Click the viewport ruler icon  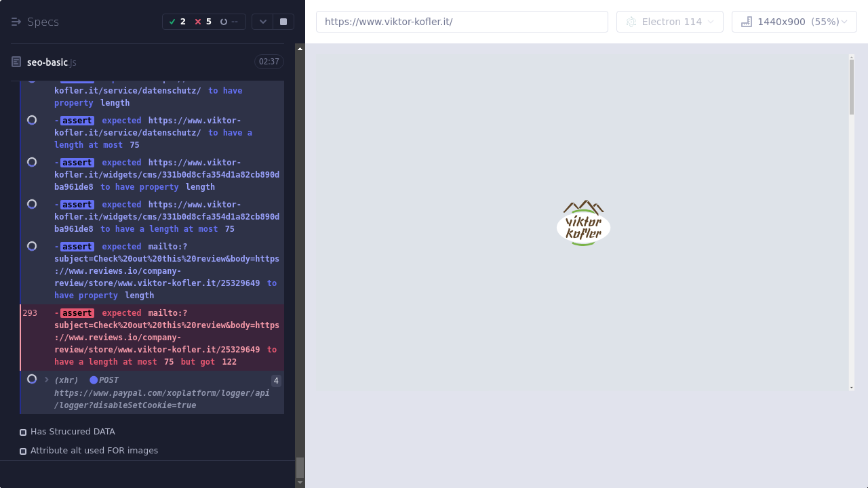(747, 22)
